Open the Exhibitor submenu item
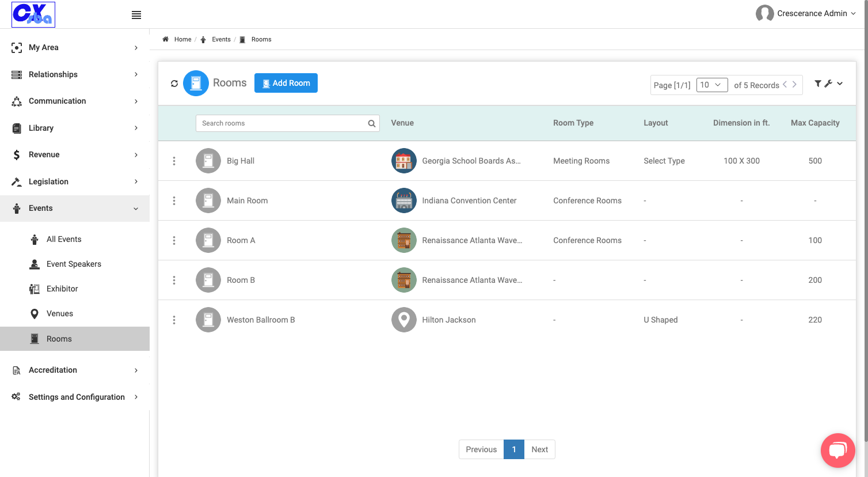This screenshot has height=477, width=868. click(75, 289)
